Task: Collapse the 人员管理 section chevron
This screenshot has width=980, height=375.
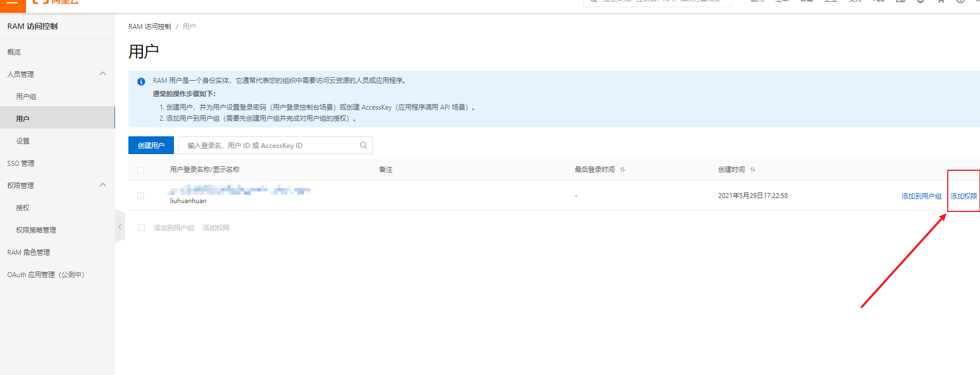Action: coord(103,73)
